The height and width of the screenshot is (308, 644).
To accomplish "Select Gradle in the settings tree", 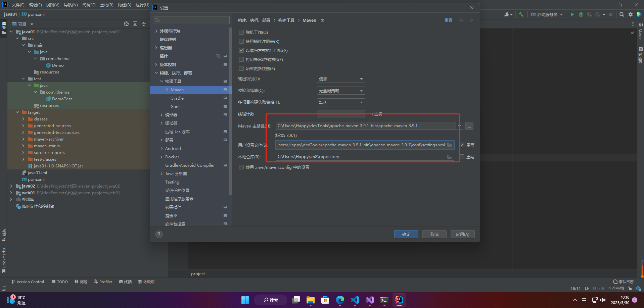I will point(177,98).
